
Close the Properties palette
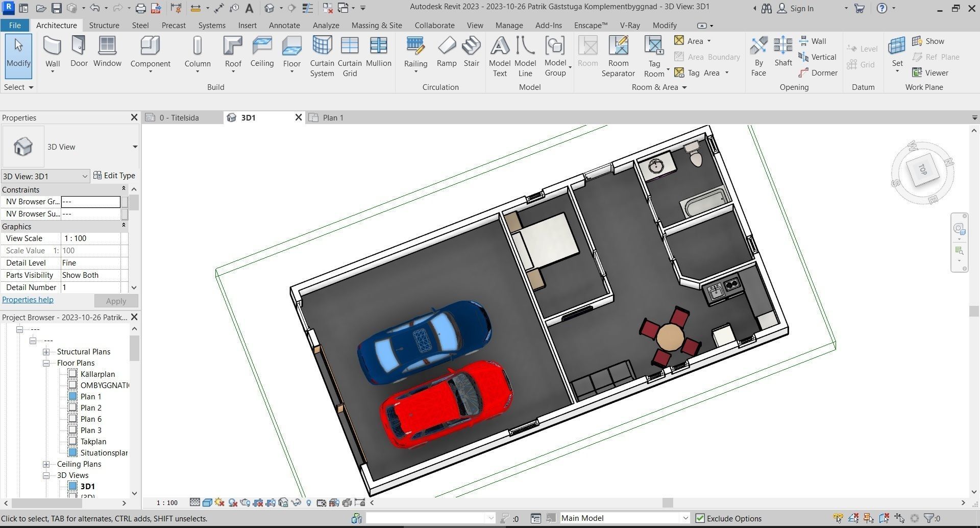(134, 117)
